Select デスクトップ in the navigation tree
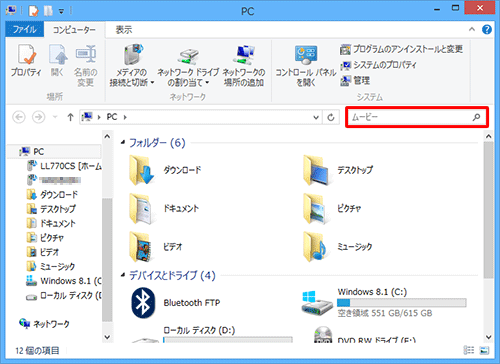The width and height of the screenshot is (500, 364). pyautogui.click(x=51, y=209)
